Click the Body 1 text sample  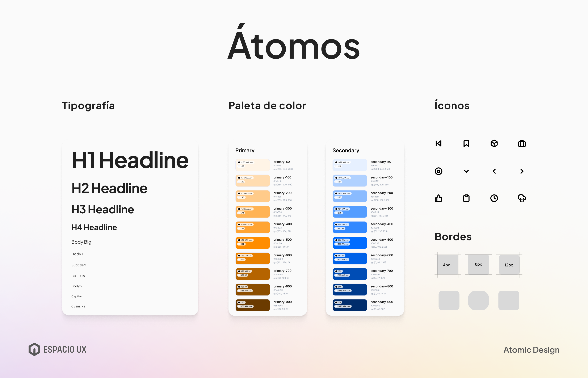pyautogui.click(x=77, y=254)
